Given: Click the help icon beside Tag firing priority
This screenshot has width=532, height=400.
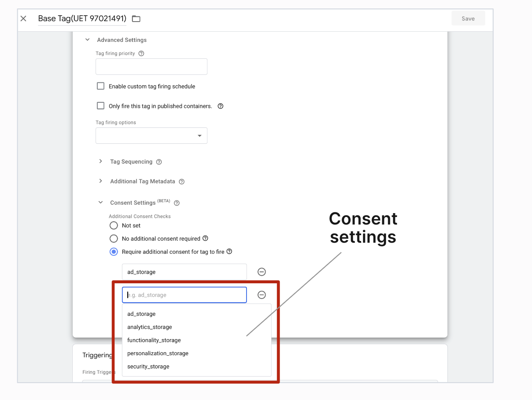Looking at the screenshot, I should (141, 53).
